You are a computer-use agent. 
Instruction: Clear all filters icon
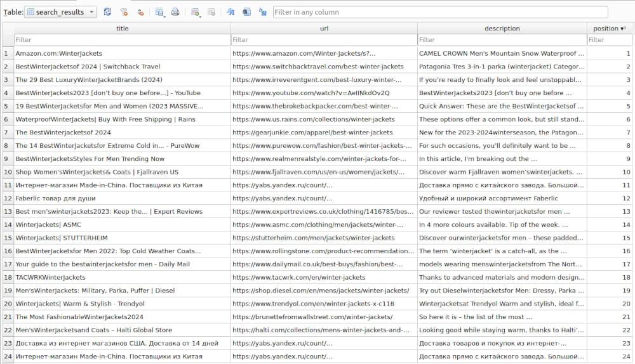[124, 12]
